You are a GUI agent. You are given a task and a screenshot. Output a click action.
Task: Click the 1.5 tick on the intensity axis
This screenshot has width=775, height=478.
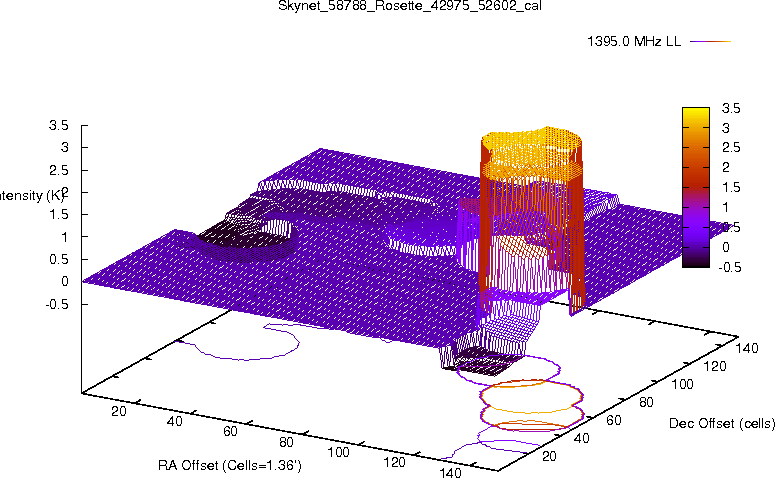58,215
